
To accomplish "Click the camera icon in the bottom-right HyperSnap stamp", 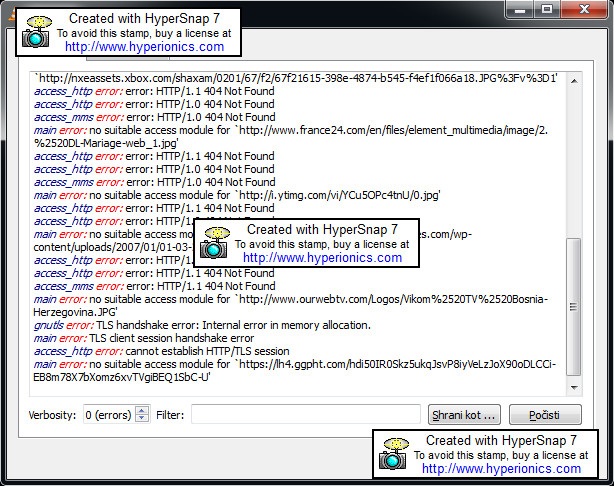I will 394,454.
